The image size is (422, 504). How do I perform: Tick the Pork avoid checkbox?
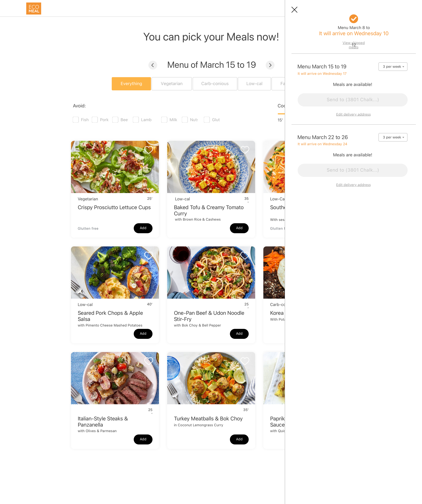(x=95, y=120)
